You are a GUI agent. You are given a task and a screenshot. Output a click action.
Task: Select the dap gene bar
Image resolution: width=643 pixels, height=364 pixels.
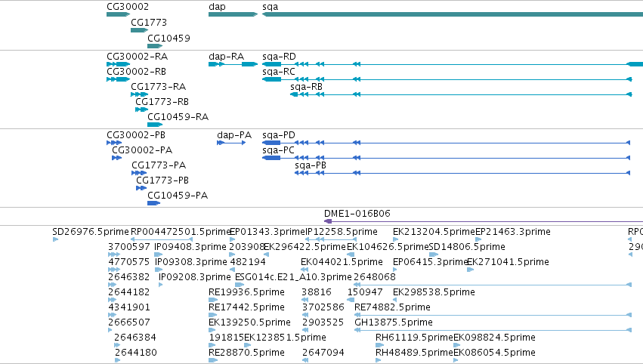point(233,14)
